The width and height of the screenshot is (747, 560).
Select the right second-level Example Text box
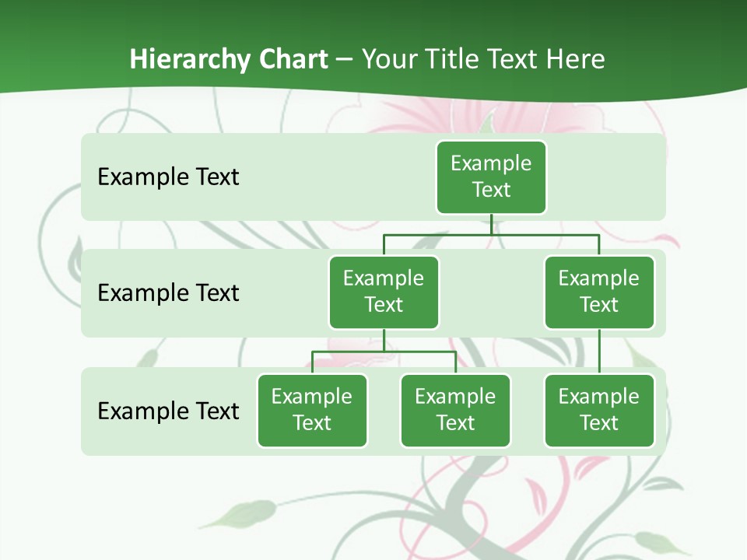[598, 292]
